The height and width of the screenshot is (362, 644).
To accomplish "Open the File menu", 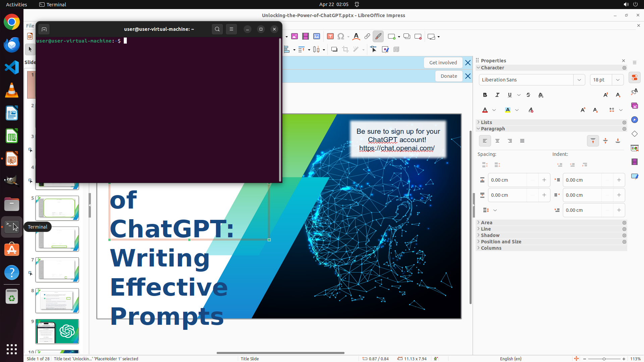I will [30, 26].
